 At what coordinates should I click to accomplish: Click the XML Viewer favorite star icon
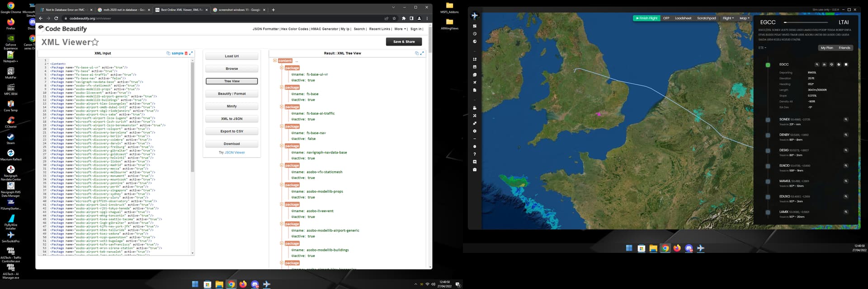[x=95, y=42]
